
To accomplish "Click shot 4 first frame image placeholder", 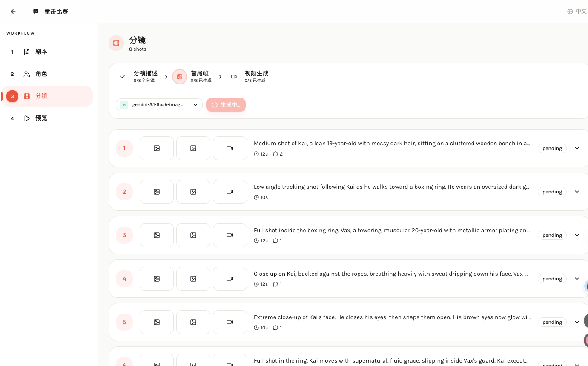I will click(x=157, y=279).
